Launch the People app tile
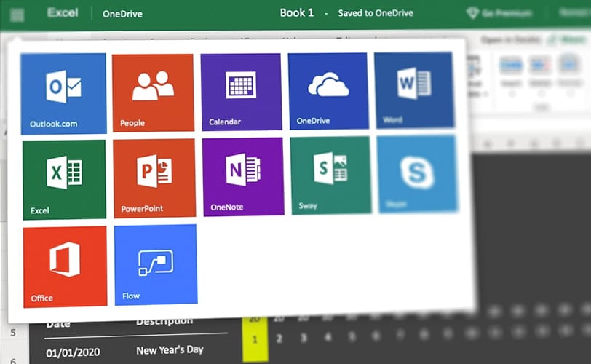This screenshot has height=364, width=591. point(153,92)
